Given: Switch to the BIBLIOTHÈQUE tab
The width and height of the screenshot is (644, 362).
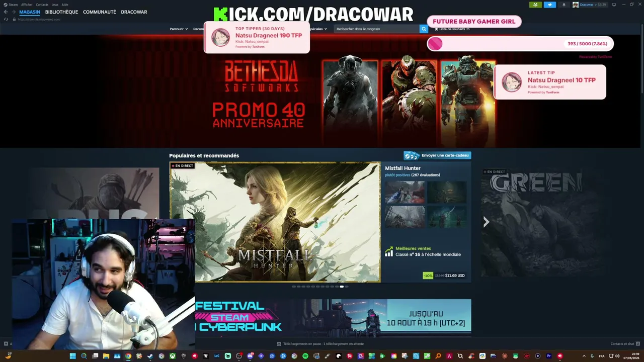Looking at the screenshot, I should coord(61,12).
